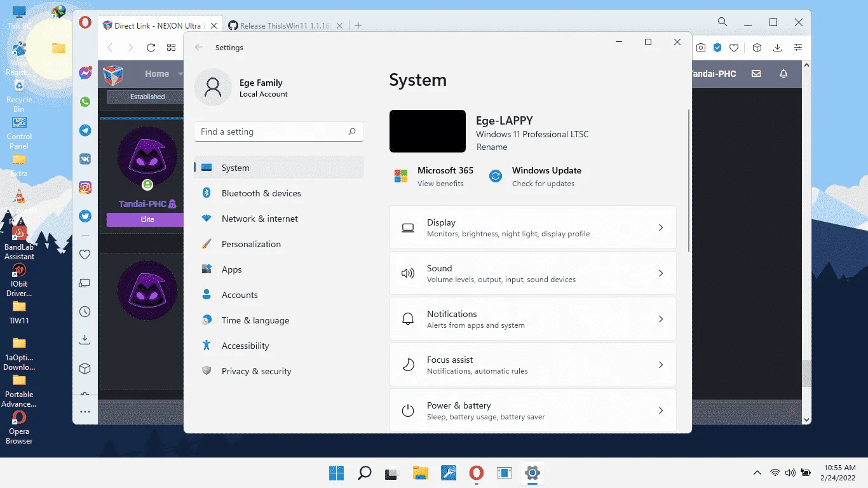
Task: Click Opera ad blocker shield icon
Action: coord(717,48)
